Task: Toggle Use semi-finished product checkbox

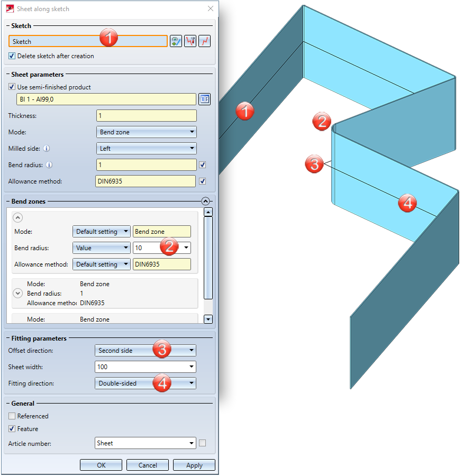Action: point(12,87)
